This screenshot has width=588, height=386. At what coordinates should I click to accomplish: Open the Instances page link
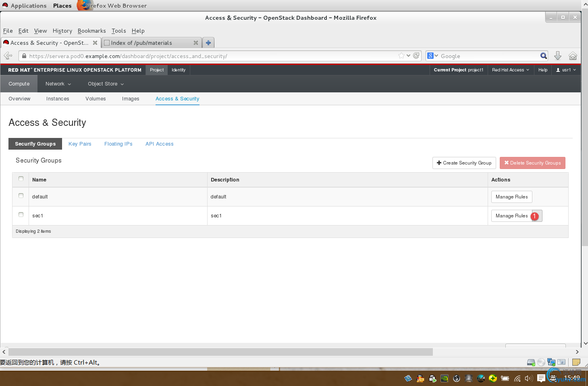coord(58,99)
